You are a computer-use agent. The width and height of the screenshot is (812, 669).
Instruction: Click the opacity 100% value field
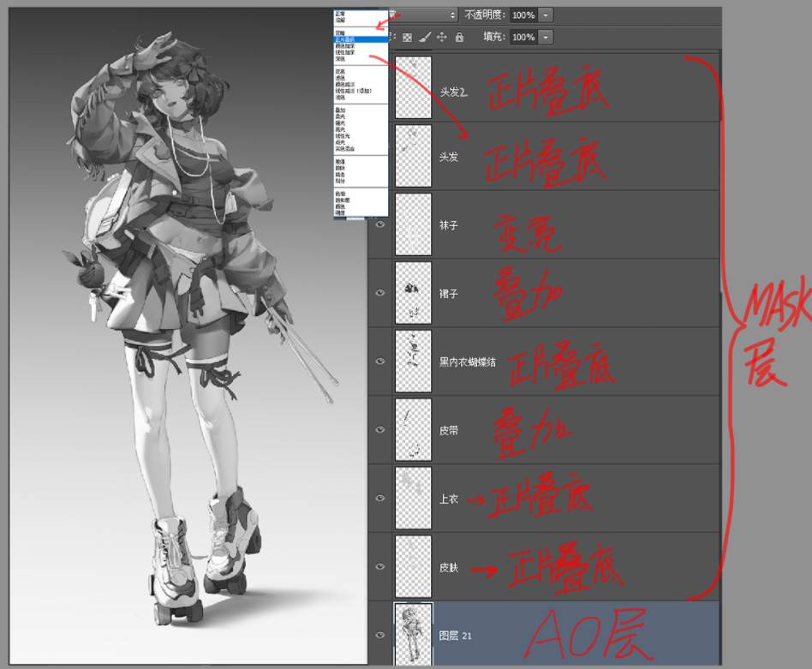pos(523,15)
